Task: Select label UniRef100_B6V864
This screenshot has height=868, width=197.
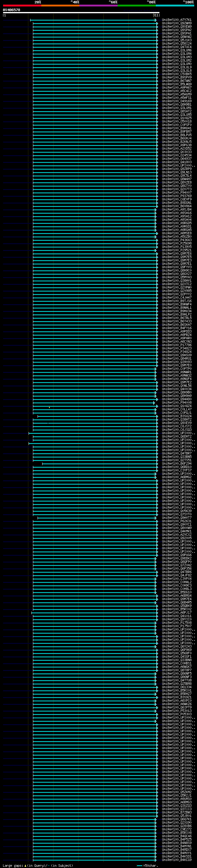Action: click(x=176, y=206)
